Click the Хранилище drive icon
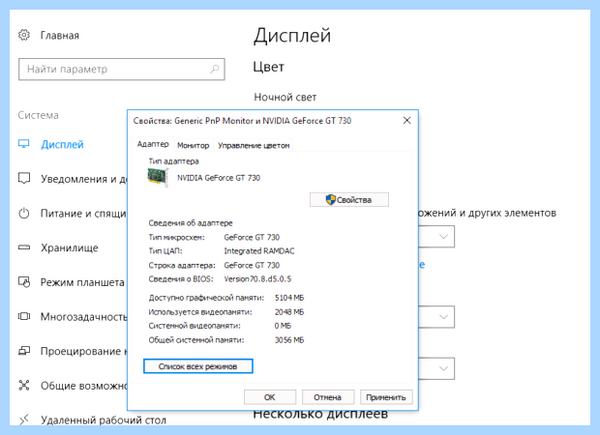The image size is (600, 435). tap(24, 248)
